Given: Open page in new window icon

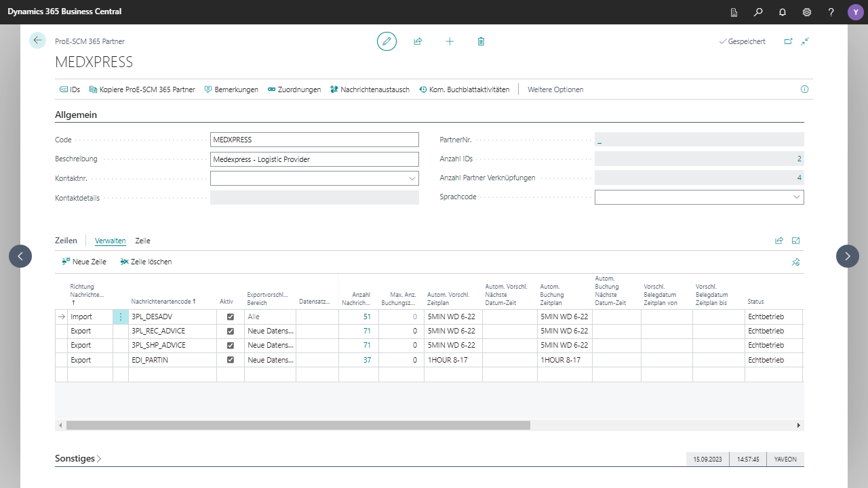Looking at the screenshot, I should point(788,41).
